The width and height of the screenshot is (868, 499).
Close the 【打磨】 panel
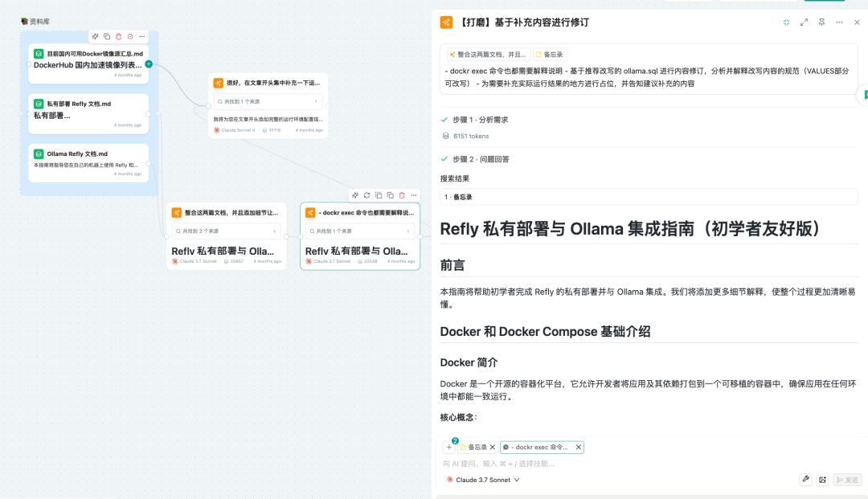coord(857,22)
